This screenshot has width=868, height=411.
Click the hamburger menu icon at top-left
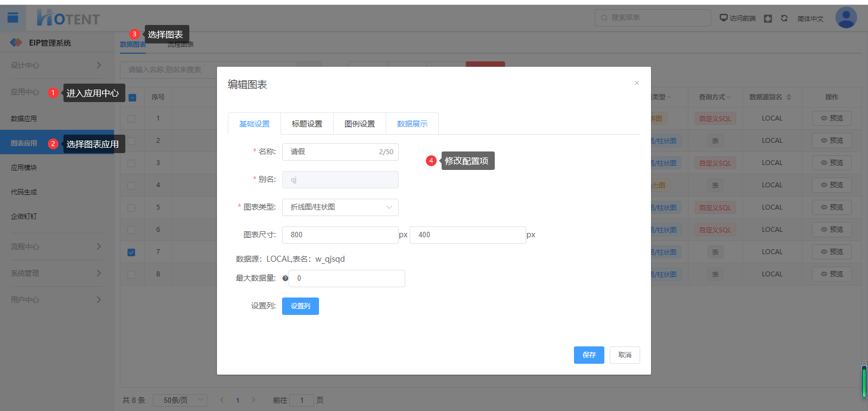pos(13,18)
